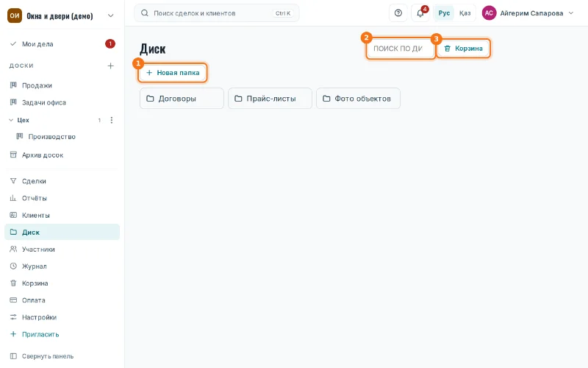The image size is (588, 368).
Task: Create folder with Новая папка button
Action: point(173,73)
